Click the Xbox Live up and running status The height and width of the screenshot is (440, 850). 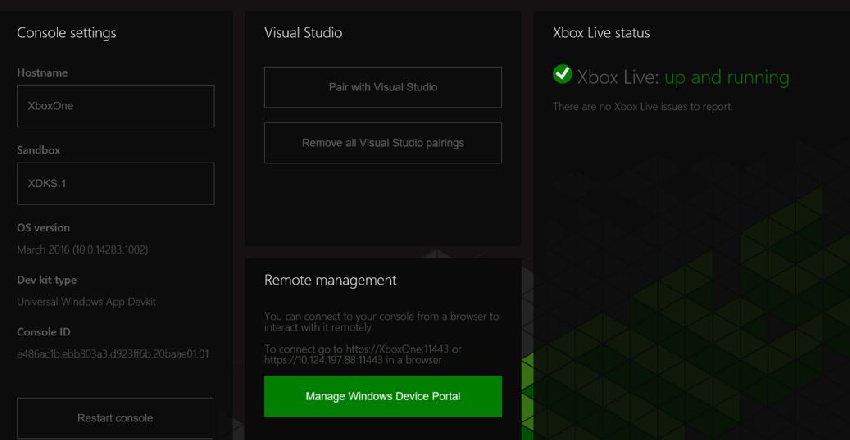pos(682,77)
